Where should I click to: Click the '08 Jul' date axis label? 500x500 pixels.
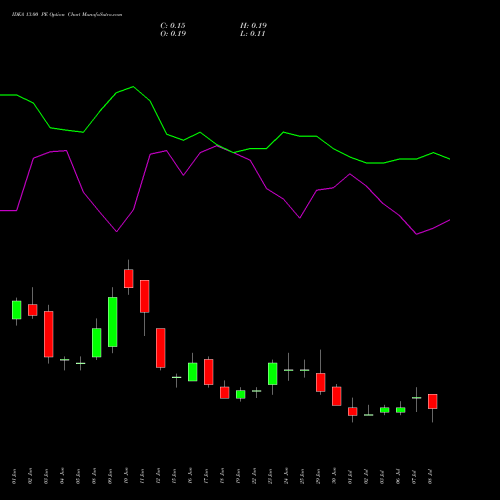[430, 476]
